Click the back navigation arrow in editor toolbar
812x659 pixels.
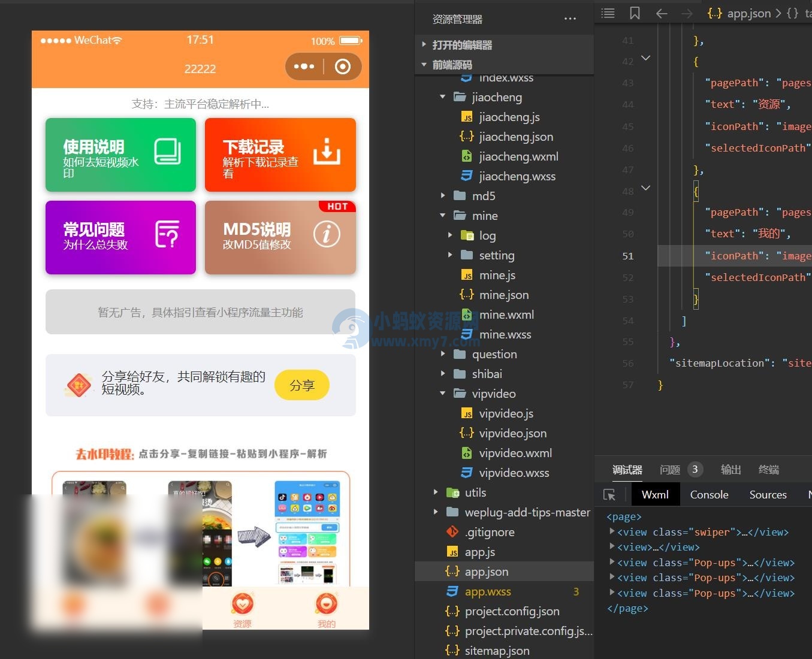661,13
